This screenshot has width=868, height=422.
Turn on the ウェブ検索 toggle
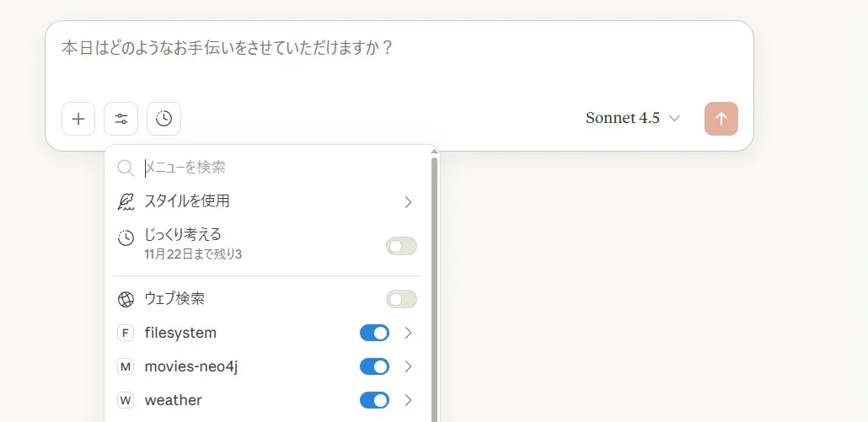[401, 299]
